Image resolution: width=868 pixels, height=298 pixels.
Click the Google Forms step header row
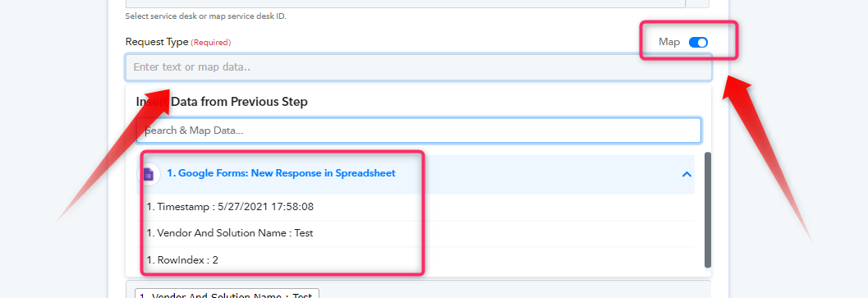pyautogui.click(x=416, y=174)
